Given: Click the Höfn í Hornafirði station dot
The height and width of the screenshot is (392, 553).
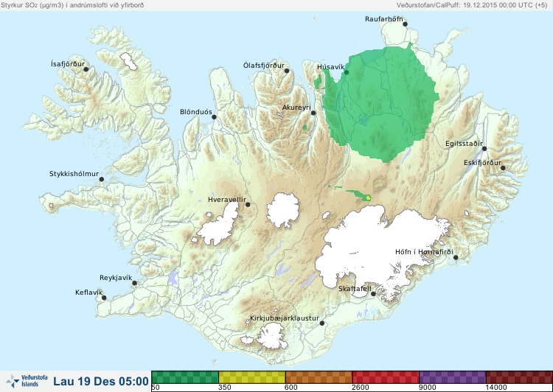Looking at the screenshot, I should pyautogui.click(x=456, y=258).
